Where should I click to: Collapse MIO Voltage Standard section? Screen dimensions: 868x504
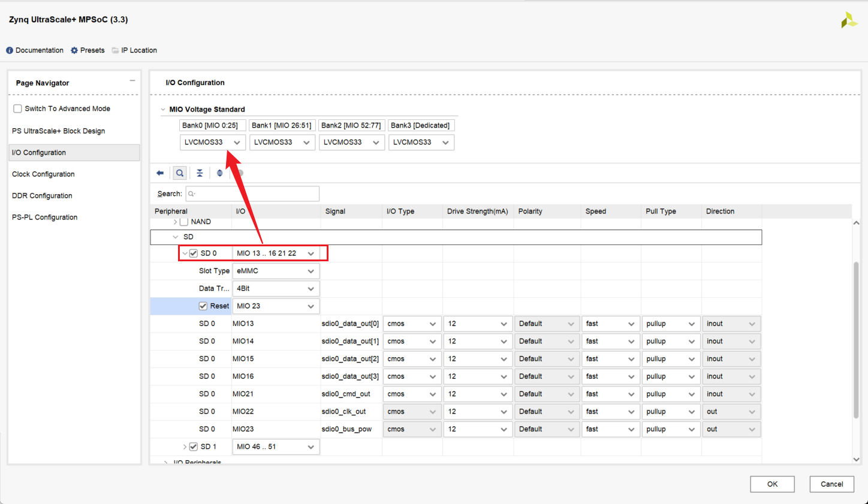pyautogui.click(x=163, y=110)
